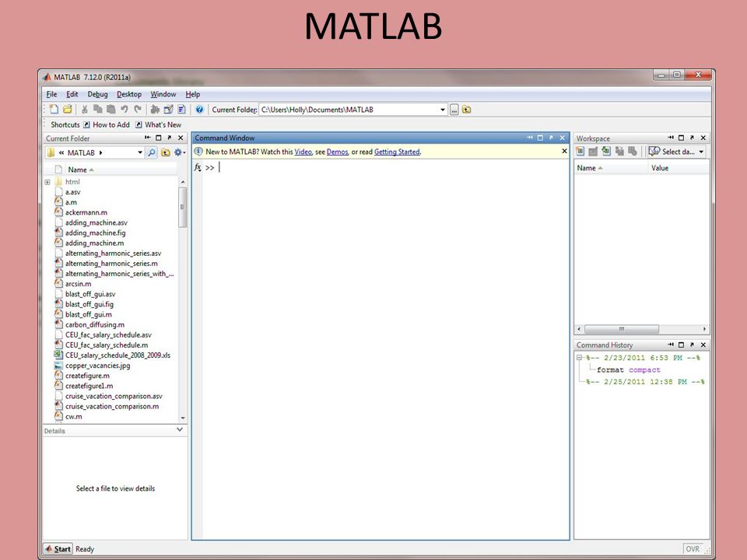Select format compact in Command History
This screenshot has width=747, height=560.
pyautogui.click(x=629, y=369)
